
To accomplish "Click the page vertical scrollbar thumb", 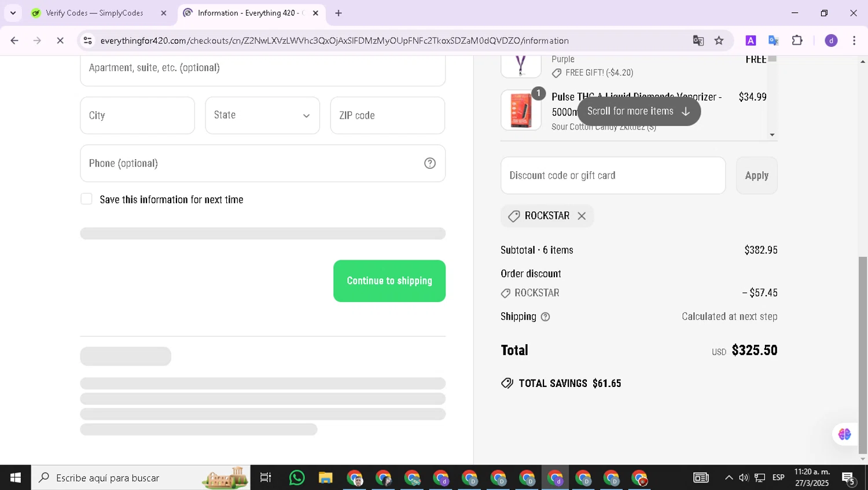I will pos(863,355).
